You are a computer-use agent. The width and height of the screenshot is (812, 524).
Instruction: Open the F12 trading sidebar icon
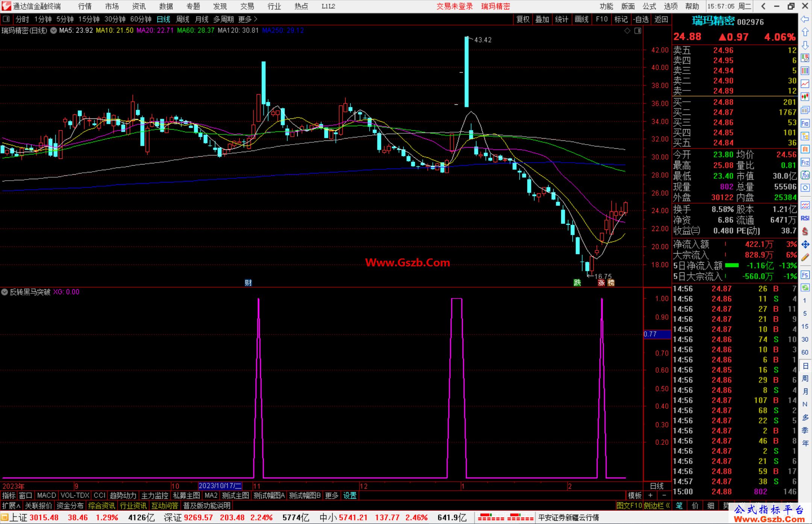tap(805, 162)
